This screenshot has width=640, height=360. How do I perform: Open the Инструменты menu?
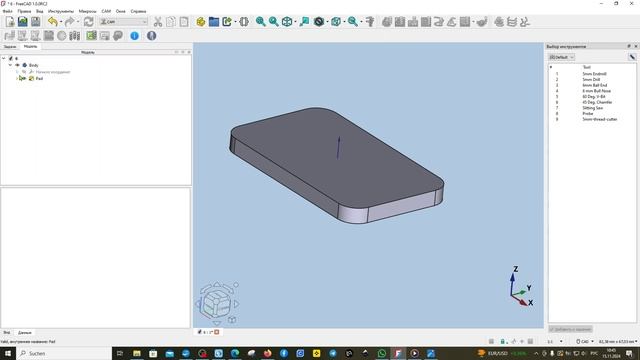tap(61, 11)
